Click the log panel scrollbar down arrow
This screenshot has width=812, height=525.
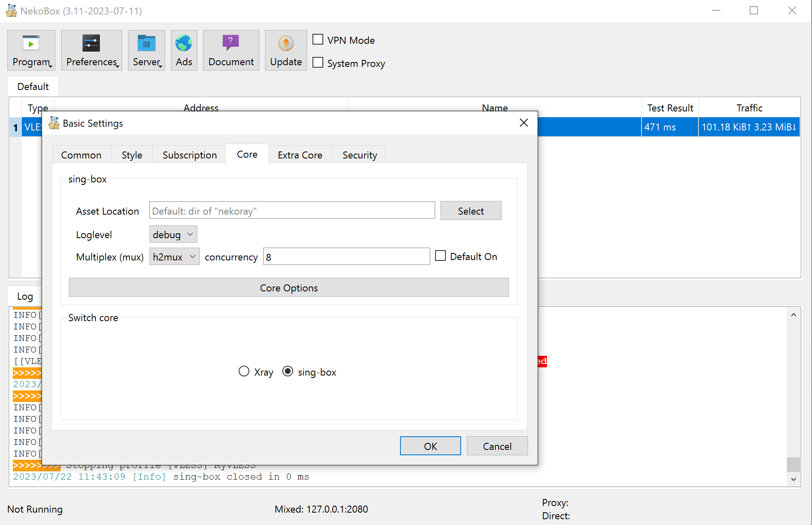pyautogui.click(x=793, y=479)
